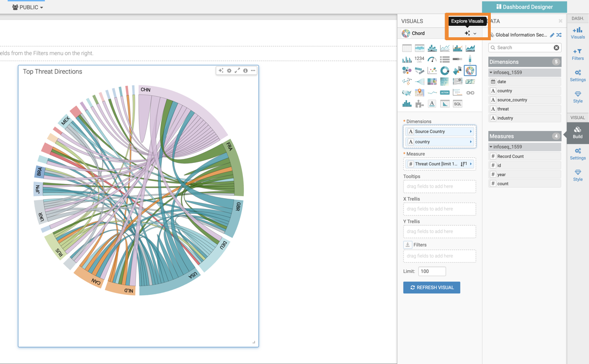
Task: Click the Explore Visuals sparkle icon
Action: coord(468,33)
